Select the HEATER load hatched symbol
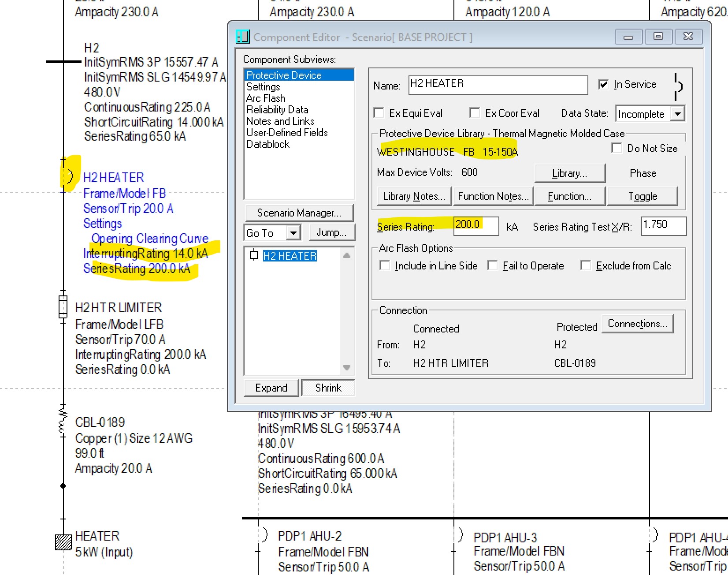 click(63, 542)
